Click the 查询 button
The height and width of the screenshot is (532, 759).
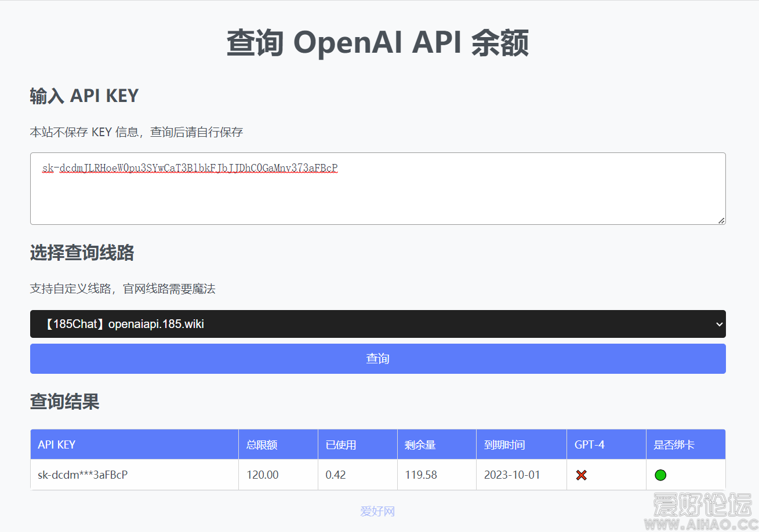(377, 359)
